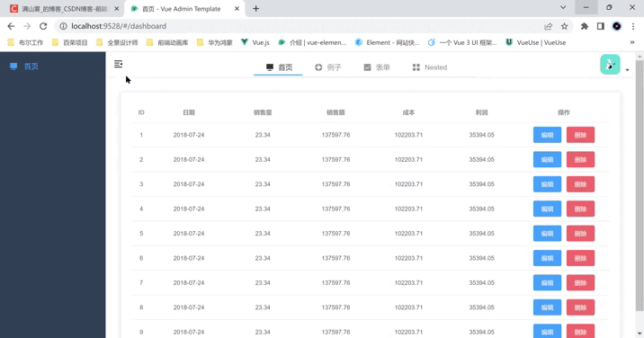The width and height of the screenshot is (644, 338).
Task: Expand the avatar dropdown caret
Action: click(627, 70)
